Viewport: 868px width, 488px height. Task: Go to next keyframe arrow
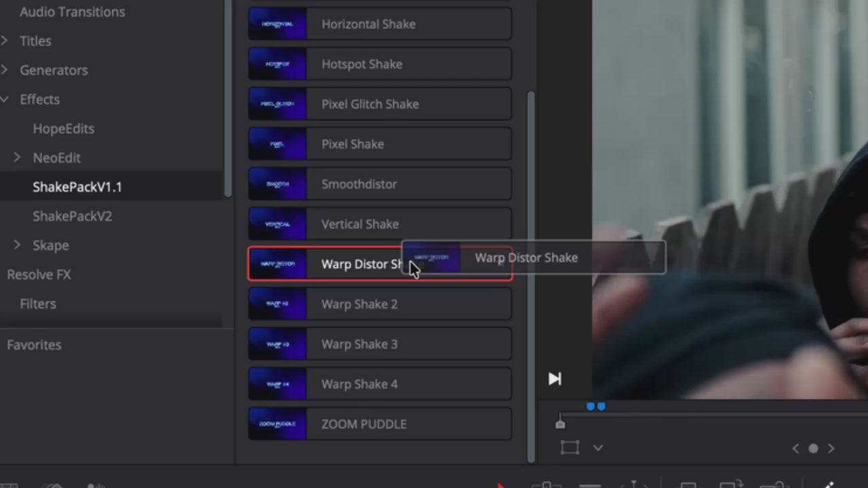coord(831,449)
